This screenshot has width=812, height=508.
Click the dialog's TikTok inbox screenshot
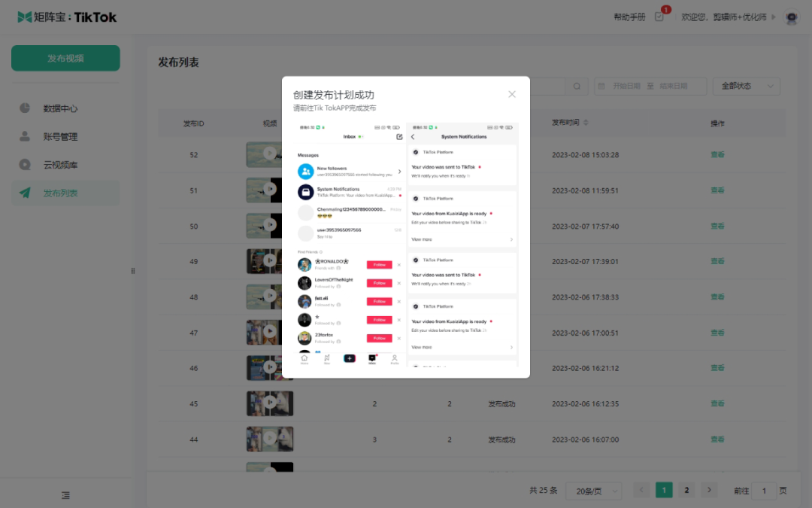350,245
